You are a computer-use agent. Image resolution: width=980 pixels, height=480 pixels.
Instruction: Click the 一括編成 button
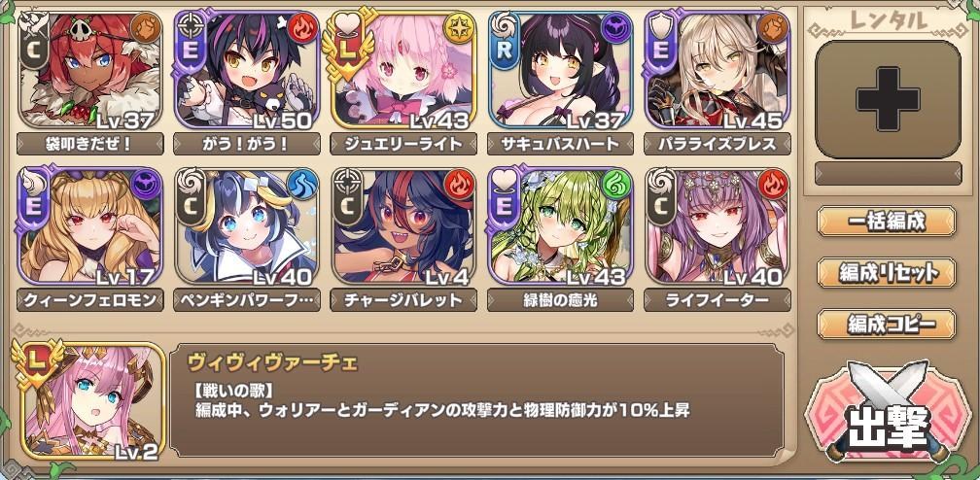point(887,222)
